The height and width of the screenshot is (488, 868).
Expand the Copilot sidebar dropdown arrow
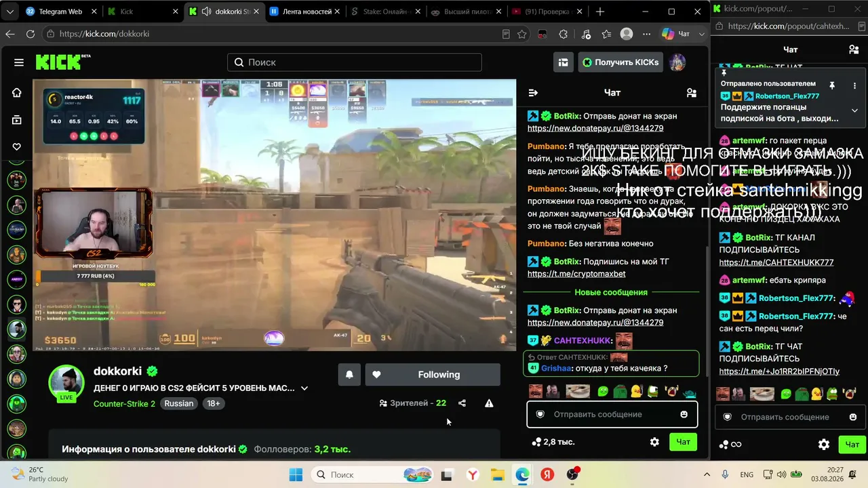pyautogui.click(x=701, y=34)
